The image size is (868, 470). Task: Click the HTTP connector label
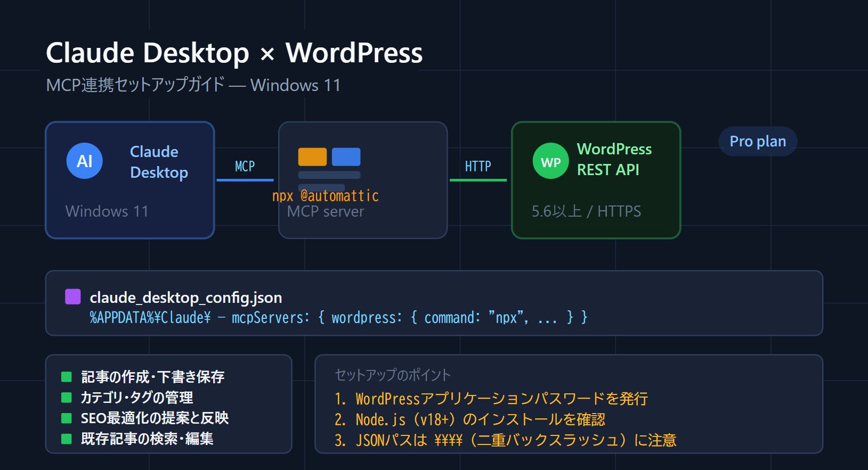click(477, 167)
